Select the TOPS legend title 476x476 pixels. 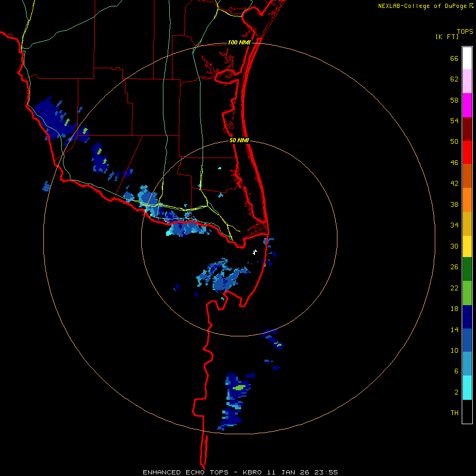point(465,31)
